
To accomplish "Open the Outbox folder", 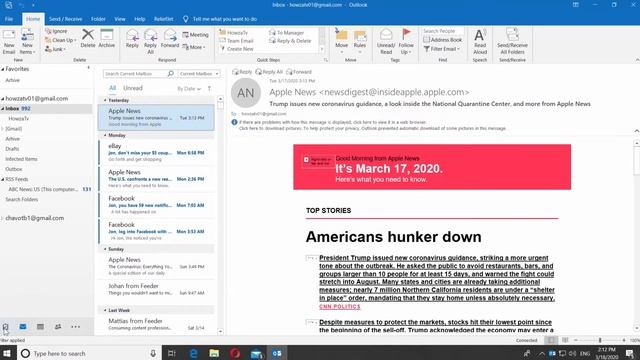I will [13, 169].
